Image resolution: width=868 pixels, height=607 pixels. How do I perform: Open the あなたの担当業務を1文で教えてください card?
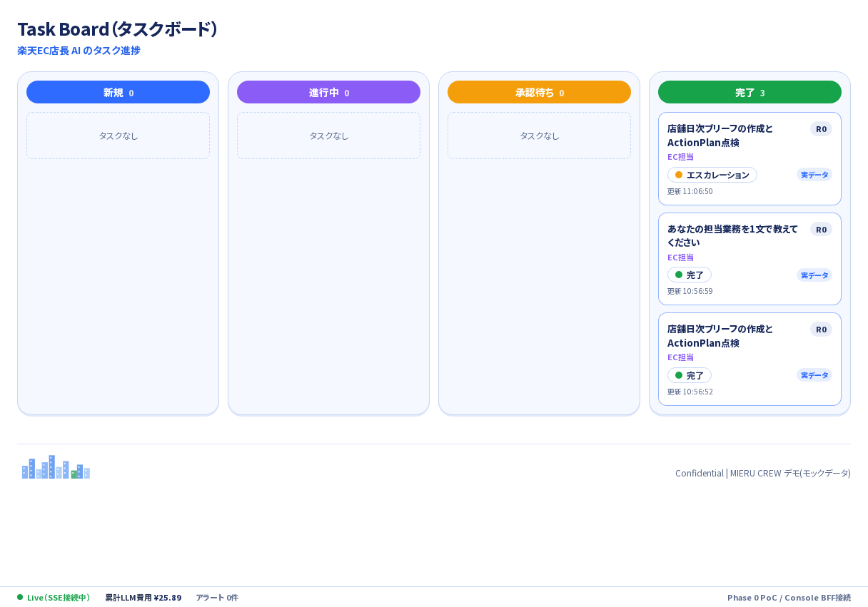tap(750, 259)
